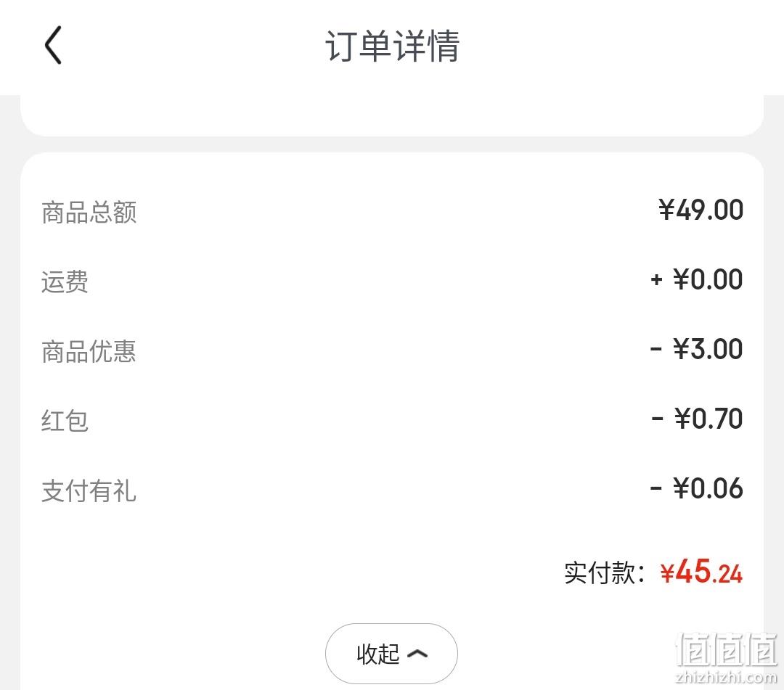Image resolution: width=784 pixels, height=690 pixels.
Task: Select the 订单详情 page title
Action: (393, 46)
